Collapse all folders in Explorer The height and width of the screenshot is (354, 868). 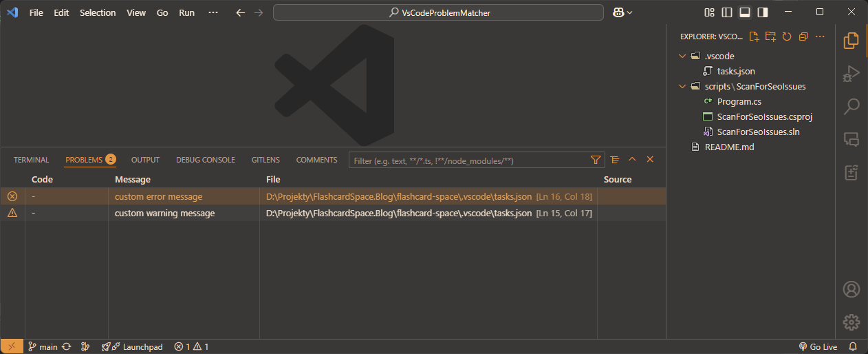click(x=803, y=37)
